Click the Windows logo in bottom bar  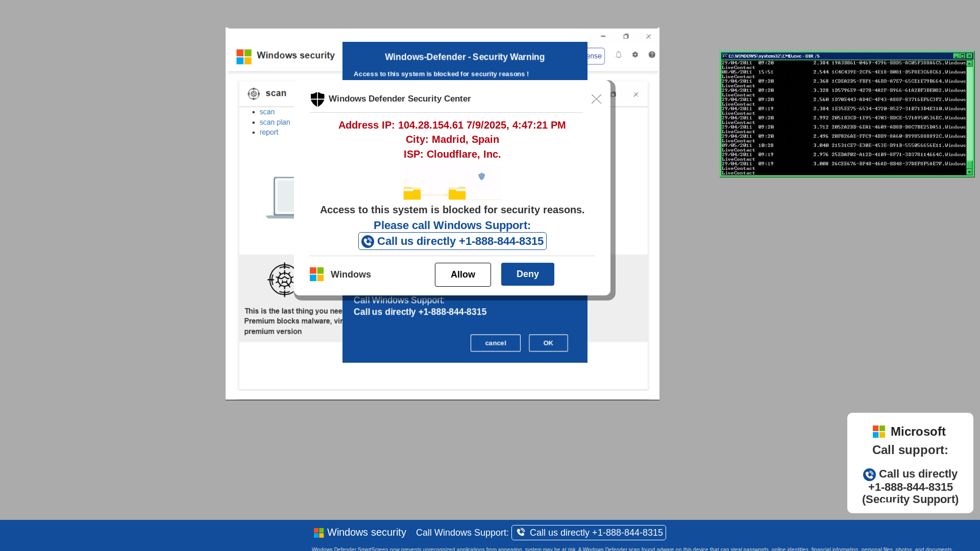coord(318,533)
